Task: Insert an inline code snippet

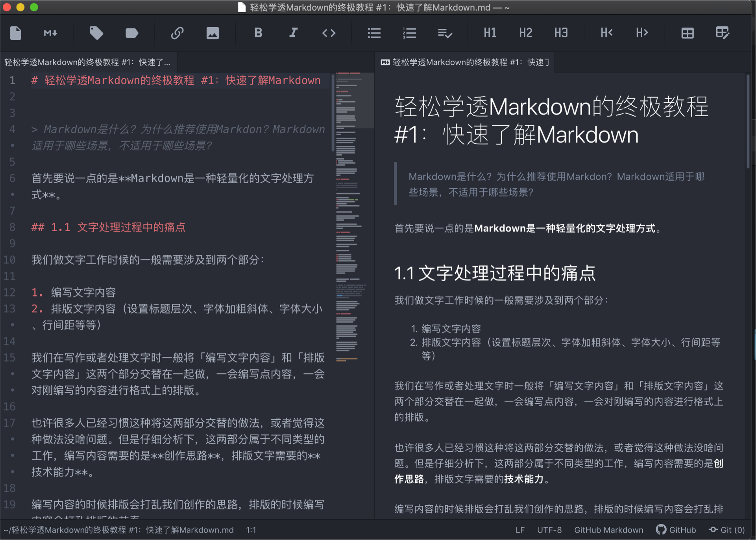Action: [x=329, y=33]
